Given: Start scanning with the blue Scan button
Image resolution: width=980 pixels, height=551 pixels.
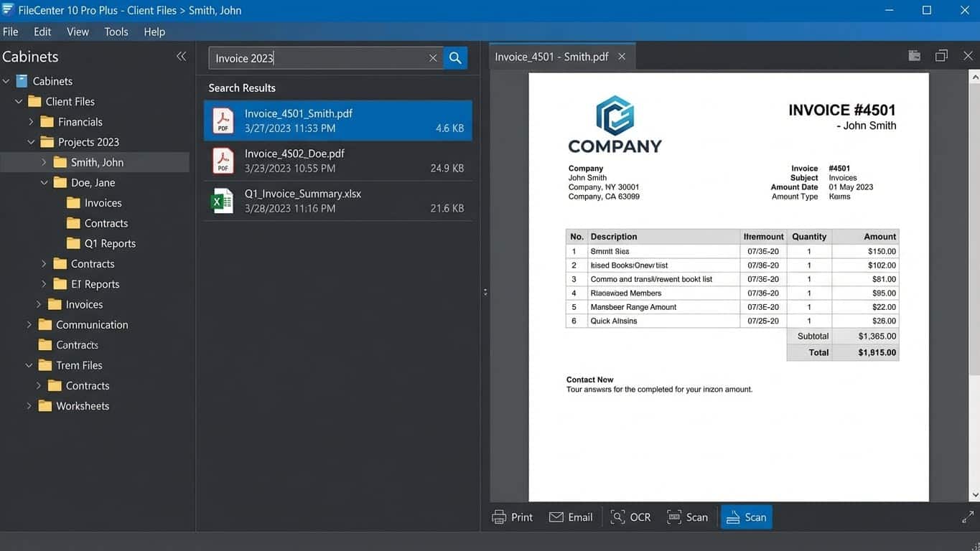Looking at the screenshot, I should pyautogui.click(x=746, y=517).
